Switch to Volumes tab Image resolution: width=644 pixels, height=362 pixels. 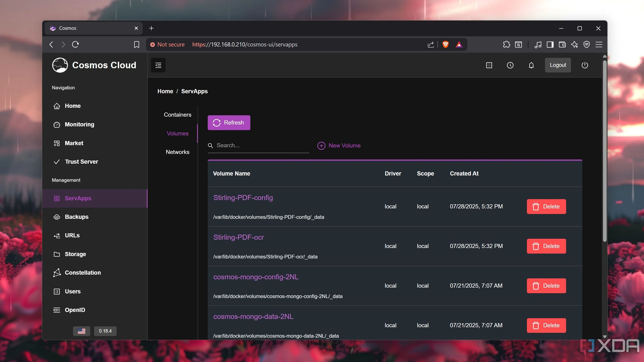(x=177, y=133)
